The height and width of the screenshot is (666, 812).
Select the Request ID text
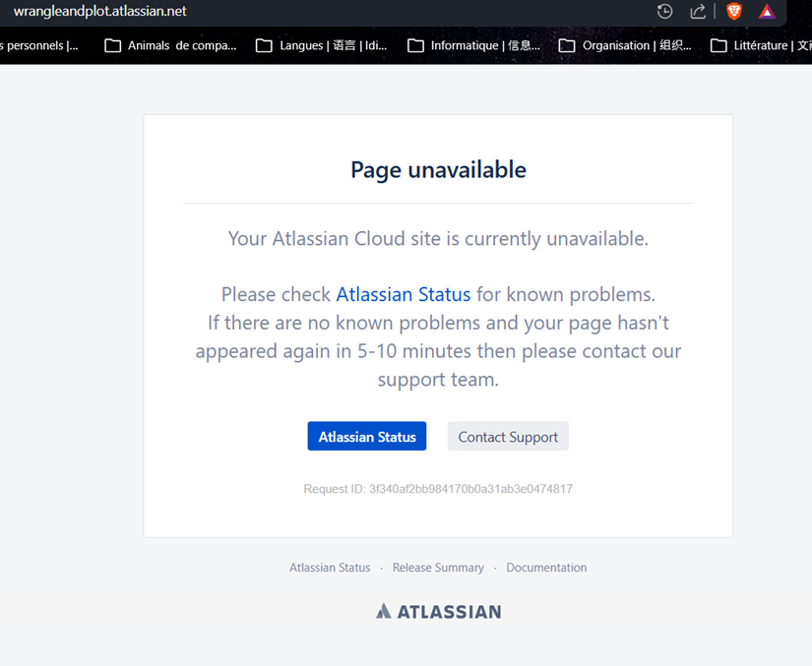point(438,488)
